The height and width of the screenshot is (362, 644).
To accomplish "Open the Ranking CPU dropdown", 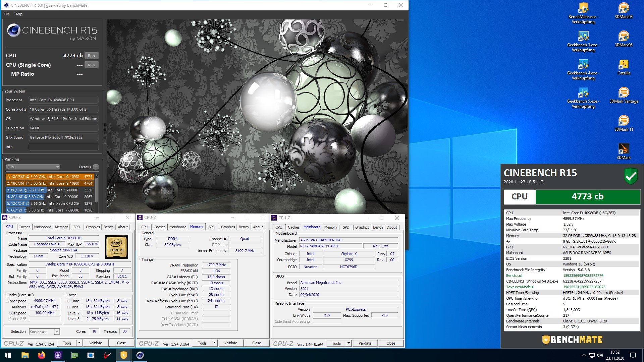I will point(33,167).
